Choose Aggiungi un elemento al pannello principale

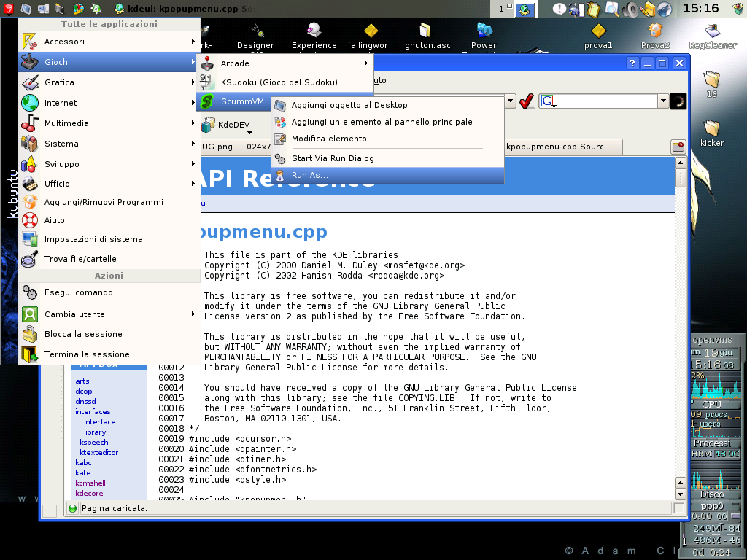[387, 122]
